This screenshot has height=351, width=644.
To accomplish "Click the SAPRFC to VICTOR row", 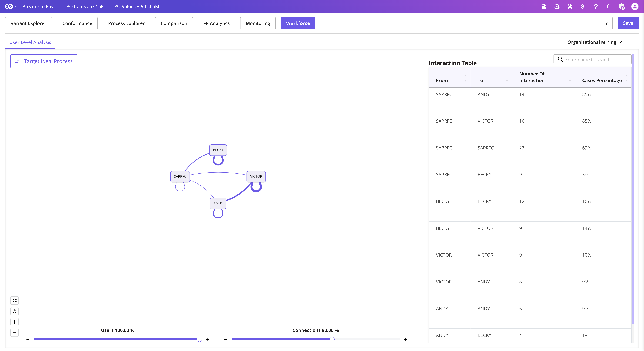I will pyautogui.click(x=530, y=128).
